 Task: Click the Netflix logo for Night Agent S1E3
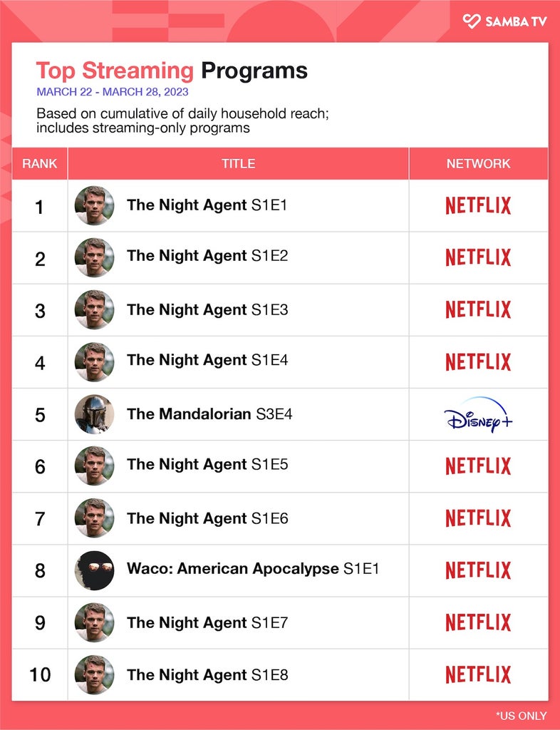[478, 309]
